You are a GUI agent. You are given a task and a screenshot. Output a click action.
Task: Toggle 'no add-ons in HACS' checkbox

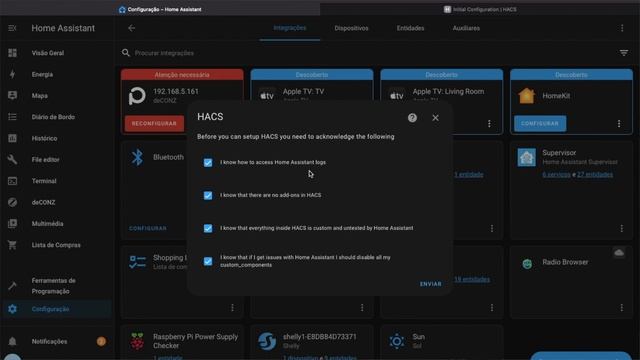208,195
